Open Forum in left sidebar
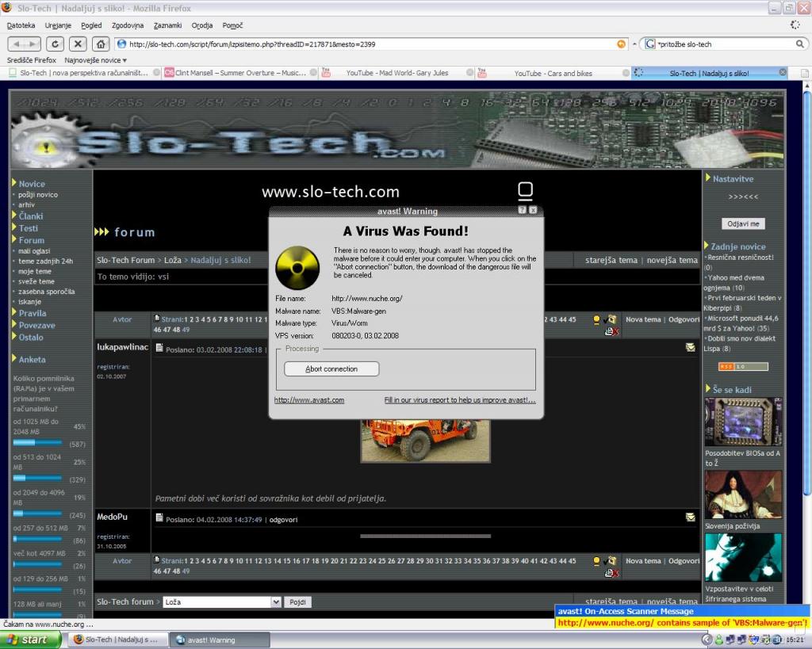812x649 pixels. tap(31, 240)
